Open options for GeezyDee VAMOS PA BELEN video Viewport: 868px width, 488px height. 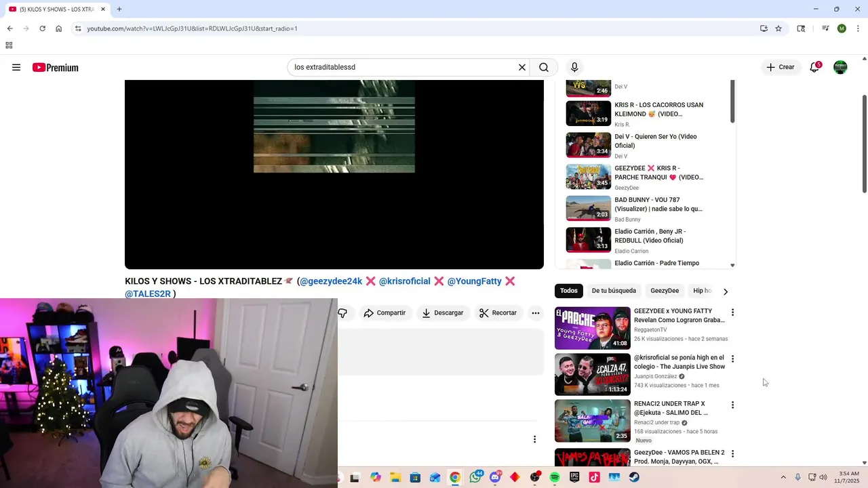tap(732, 453)
